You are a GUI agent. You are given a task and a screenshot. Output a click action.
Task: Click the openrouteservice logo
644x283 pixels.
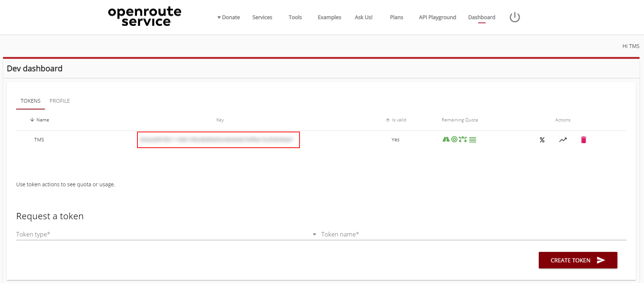coord(145,16)
